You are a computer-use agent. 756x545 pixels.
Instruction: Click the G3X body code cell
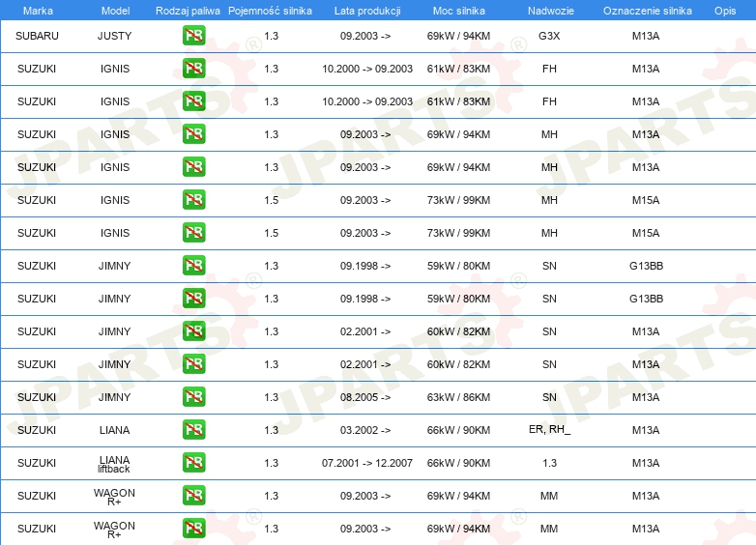click(x=549, y=36)
